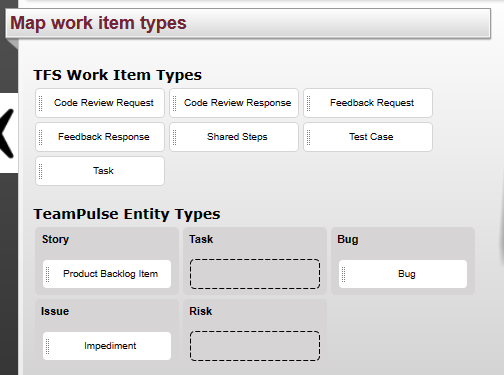Click the large back arrow on left

[7, 133]
